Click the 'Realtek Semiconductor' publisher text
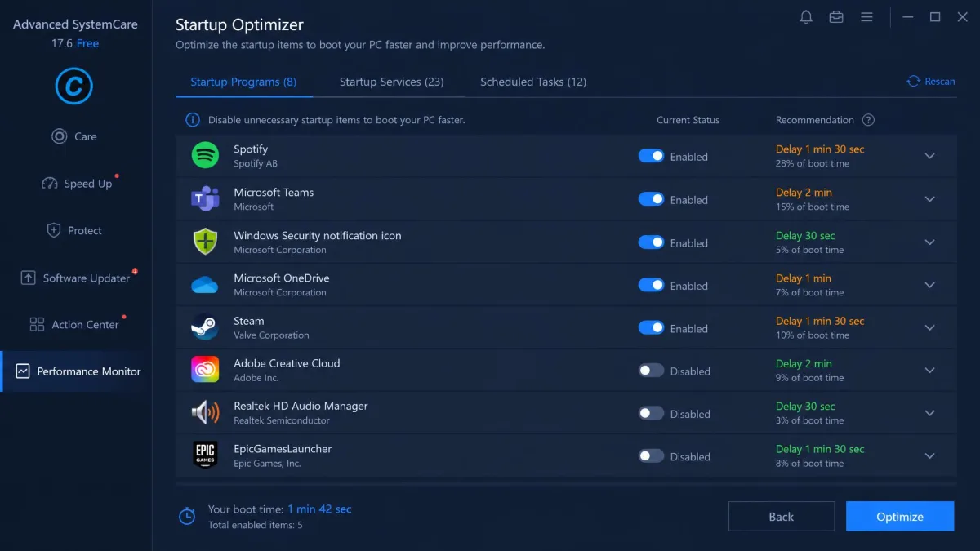 (282, 420)
